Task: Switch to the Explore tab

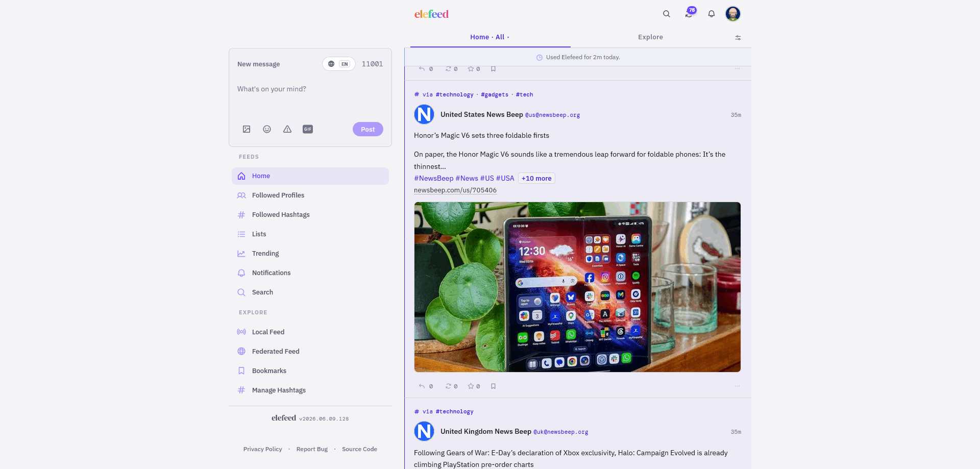Action: pyautogui.click(x=650, y=37)
